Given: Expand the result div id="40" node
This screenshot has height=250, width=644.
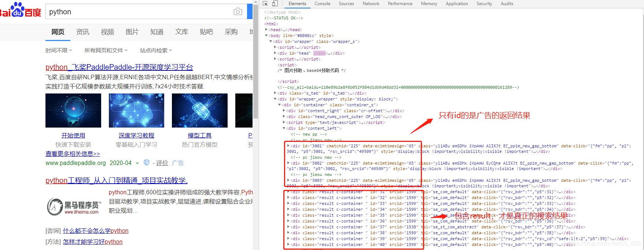Looking at the screenshot, I should pyautogui.click(x=288, y=245).
